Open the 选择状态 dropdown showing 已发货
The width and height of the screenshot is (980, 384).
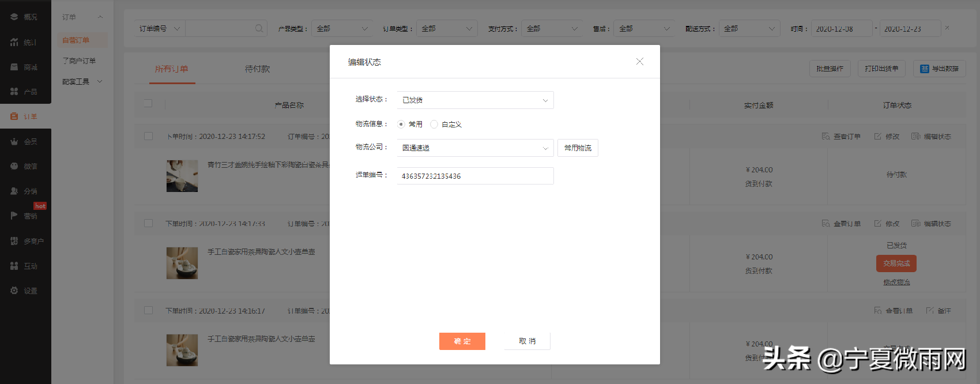coord(475,100)
